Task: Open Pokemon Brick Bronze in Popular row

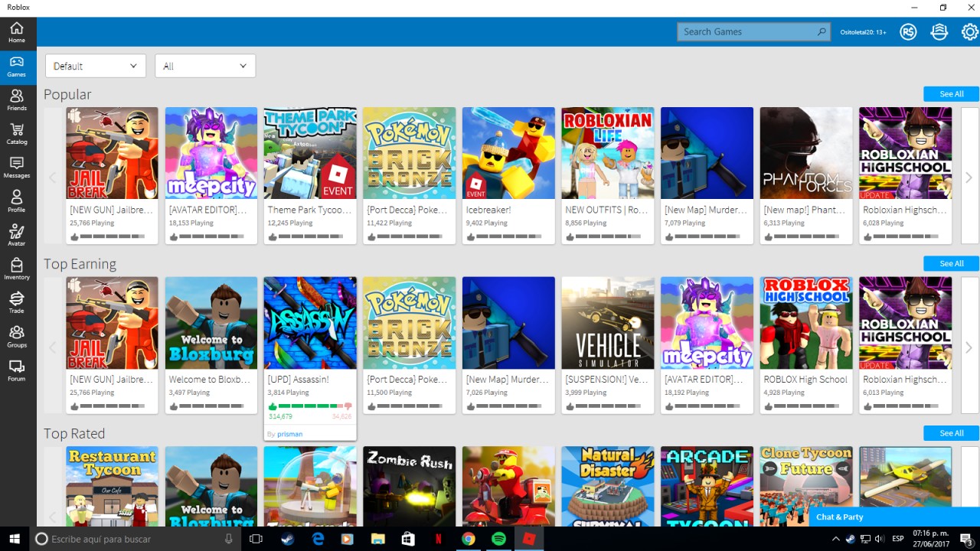Action: tap(410, 153)
